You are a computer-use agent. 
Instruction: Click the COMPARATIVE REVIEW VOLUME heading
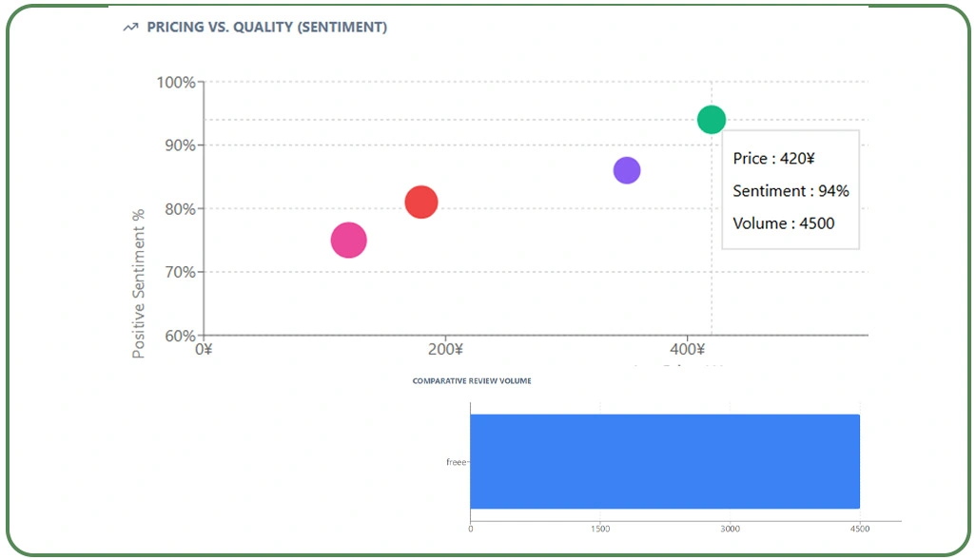(x=470, y=379)
